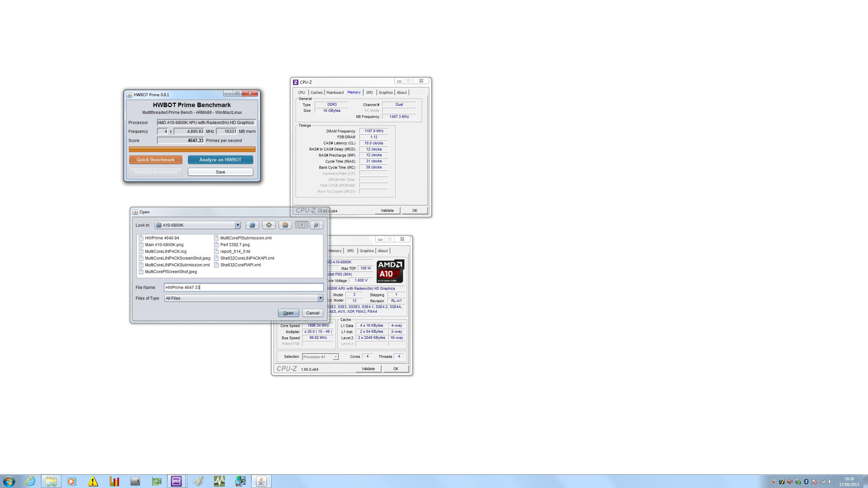Click the AMD A10 processor logo
Viewport: 868px width, 488px height.
pos(390,271)
